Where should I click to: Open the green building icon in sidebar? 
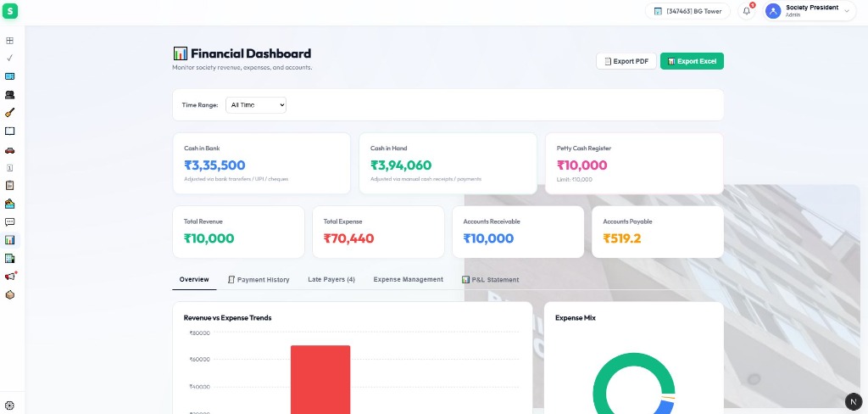point(9,258)
